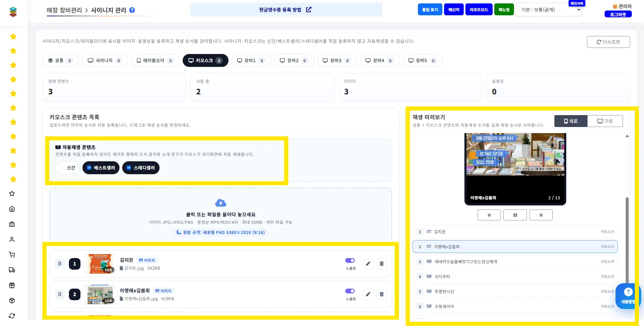Select the 테이블오더 tab
644x326 pixels.
[x=155, y=60]
